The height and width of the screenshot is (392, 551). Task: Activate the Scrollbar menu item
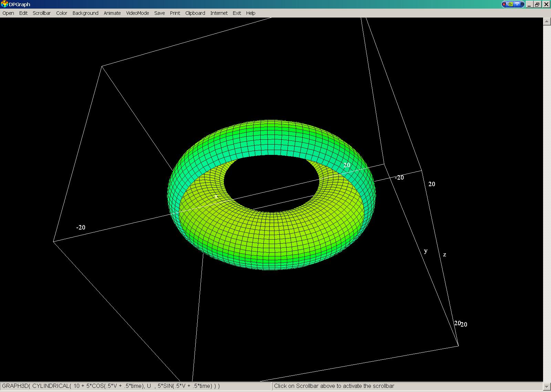point(42,13)
